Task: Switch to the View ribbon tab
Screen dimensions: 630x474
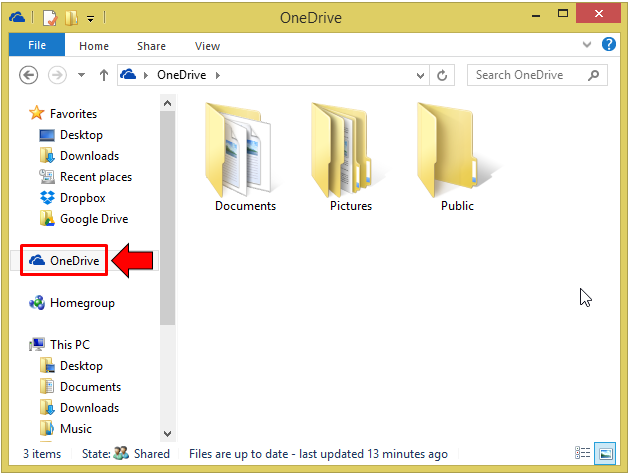Action: [x=207, y=46]
